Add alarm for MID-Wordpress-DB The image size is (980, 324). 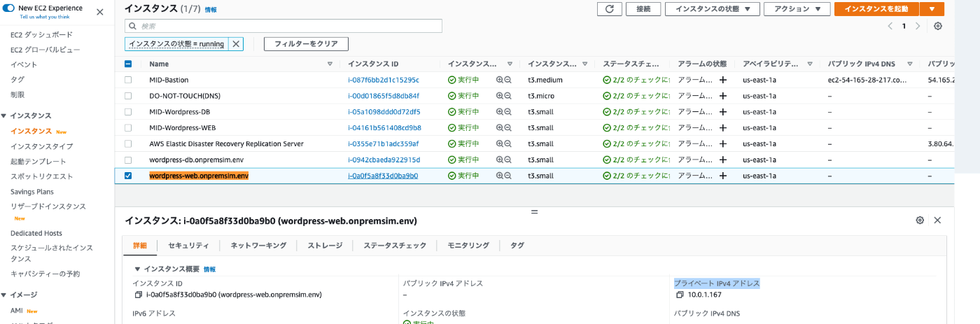(723, 112)
